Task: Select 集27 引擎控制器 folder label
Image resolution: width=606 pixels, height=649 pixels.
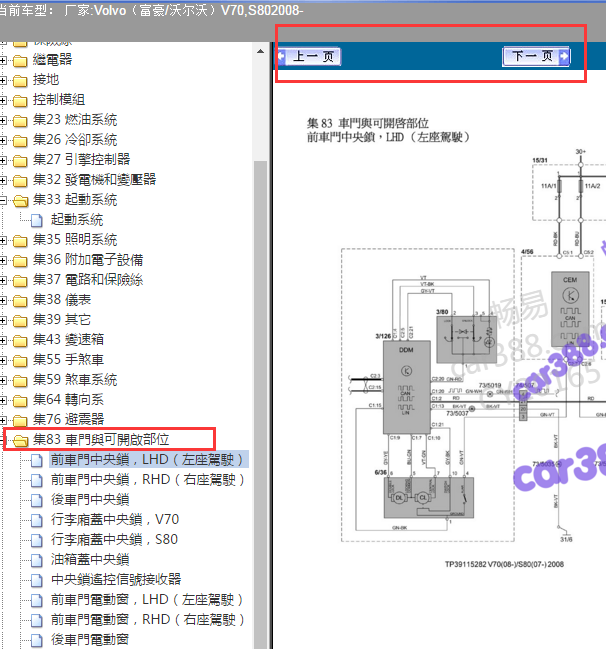Action: click(x=82, y=159)
